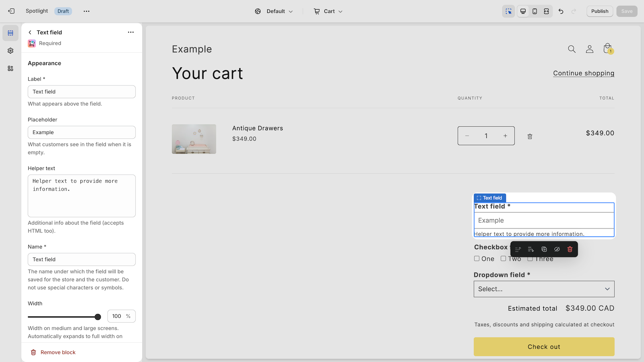The width and height of the screenshot is (644, 362).
Task: Switch to mobile preview
Action: pyautogui.click(x=535, y=11)
